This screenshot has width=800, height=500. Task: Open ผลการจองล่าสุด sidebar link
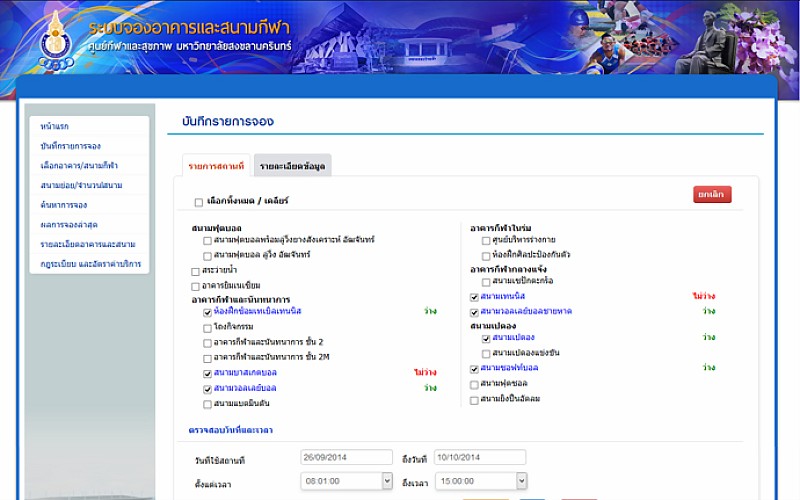[x=69, y=224]
